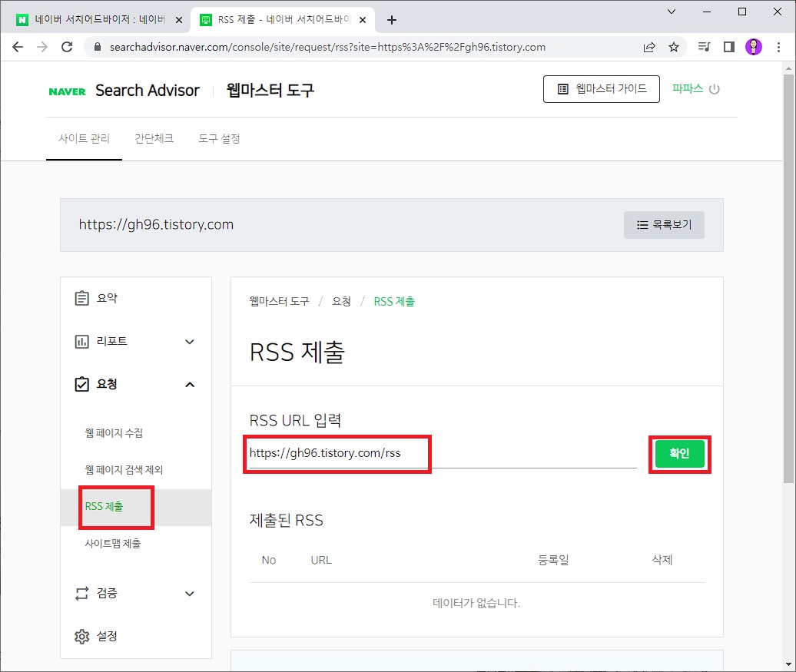Click the 검증 arrows icon
Image resolution: width=796 pixels, height=672 pixels.
(x=81, y=594)
